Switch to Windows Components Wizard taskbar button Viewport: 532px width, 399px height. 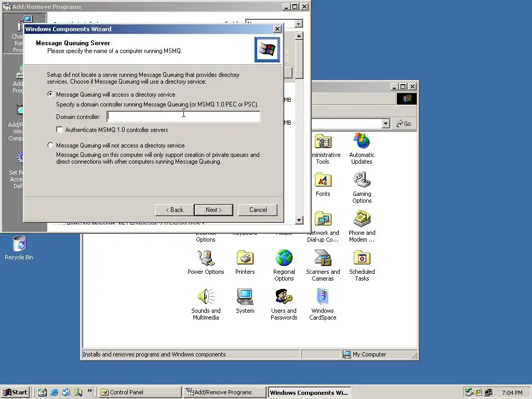tap(309, 393)
